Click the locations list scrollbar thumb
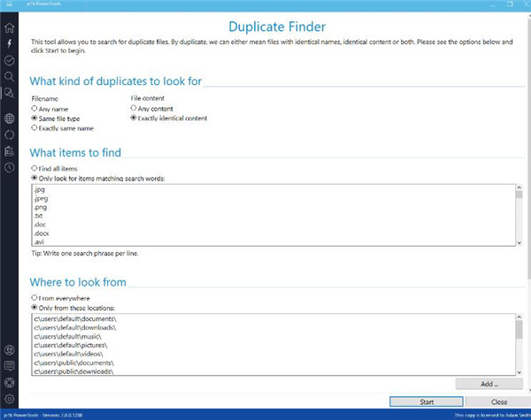The height and width of the screenshot is (420, 531). click(x=519, y=330)
